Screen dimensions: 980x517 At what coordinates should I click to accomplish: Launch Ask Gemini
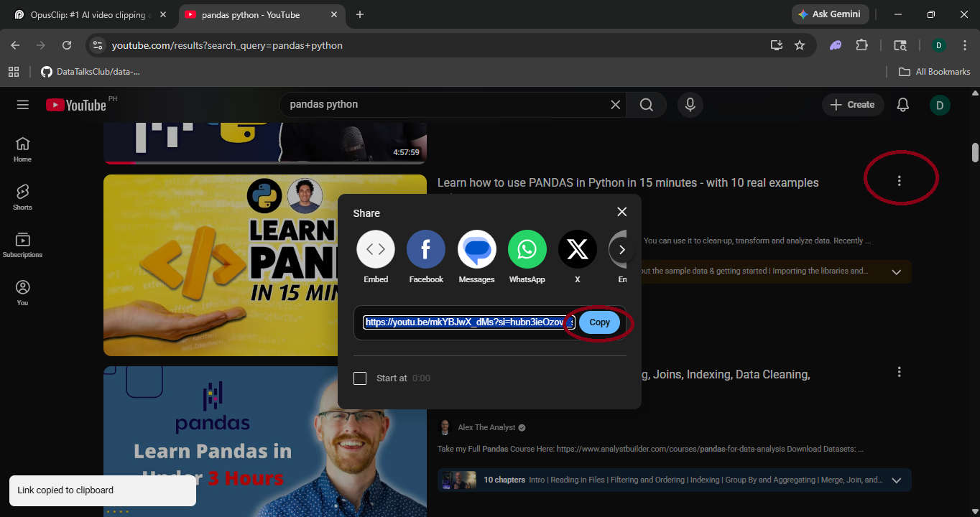click(x=831, y=14)
